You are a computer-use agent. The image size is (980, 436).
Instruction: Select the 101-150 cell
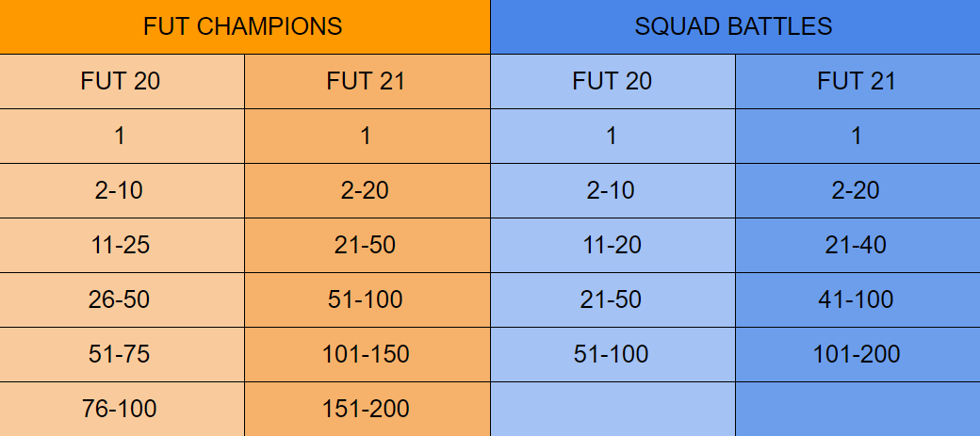pyautogui.click(x=367, y=355)
